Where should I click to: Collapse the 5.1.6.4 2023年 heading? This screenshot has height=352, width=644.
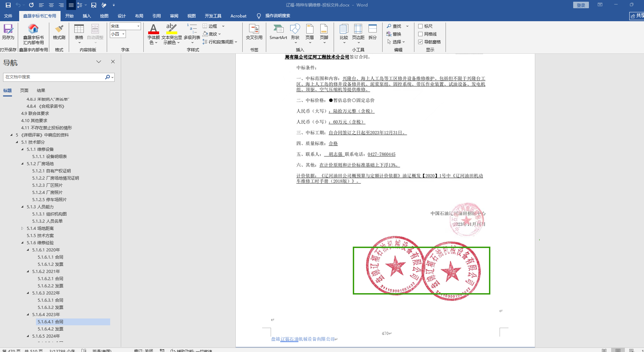click(28, 315)
